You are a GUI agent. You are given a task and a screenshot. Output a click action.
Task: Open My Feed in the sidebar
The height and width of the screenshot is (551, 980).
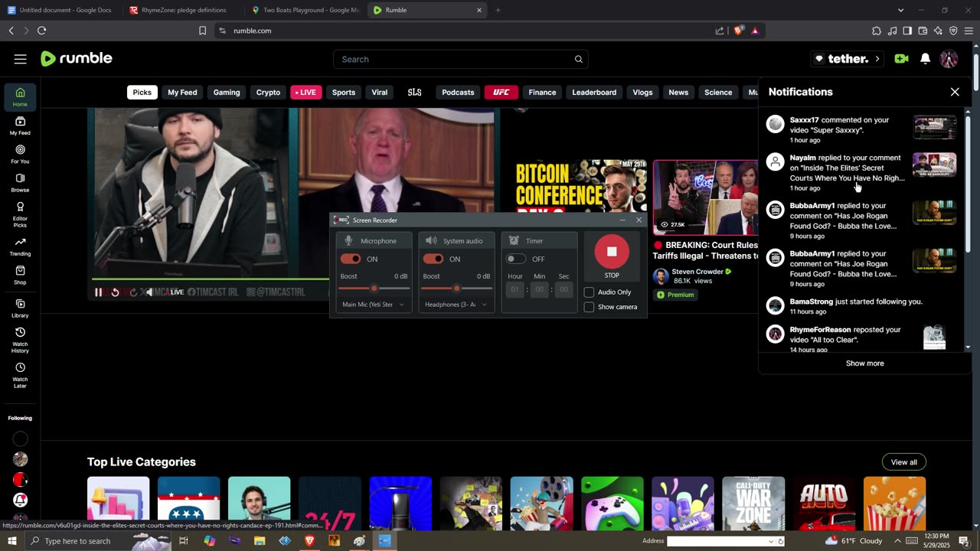coord(20,126)
